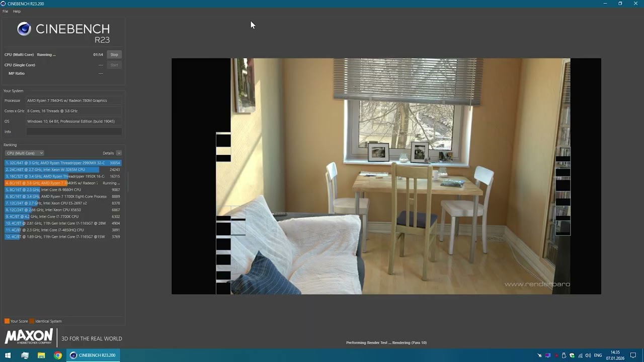This screenshot has height=362, width=644.
Task: Click the Performing Render Test status text
Action: pos(386,343)
